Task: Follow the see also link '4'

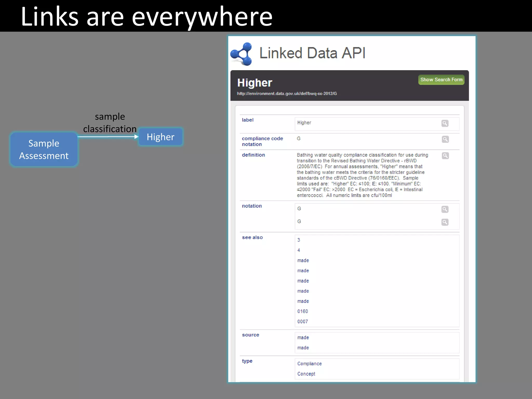Action: pyautogui.click(x=299, y=250)
